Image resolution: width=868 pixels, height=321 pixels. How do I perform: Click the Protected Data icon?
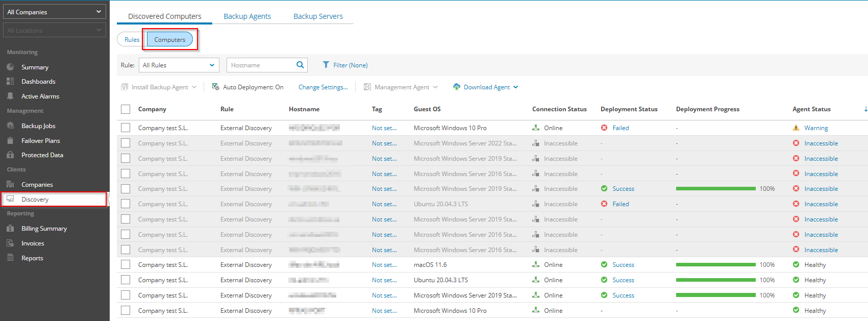click(x=10, y=155)
